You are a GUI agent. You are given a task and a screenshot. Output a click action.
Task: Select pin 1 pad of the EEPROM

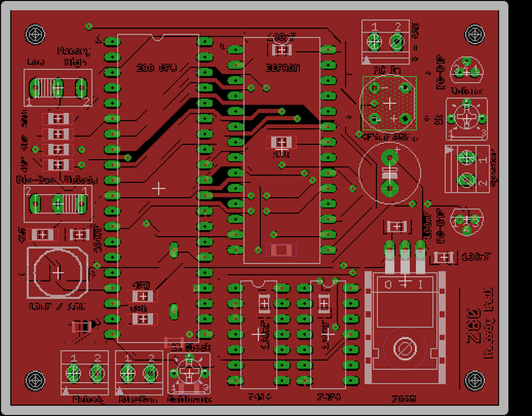(x=235, y=50)
